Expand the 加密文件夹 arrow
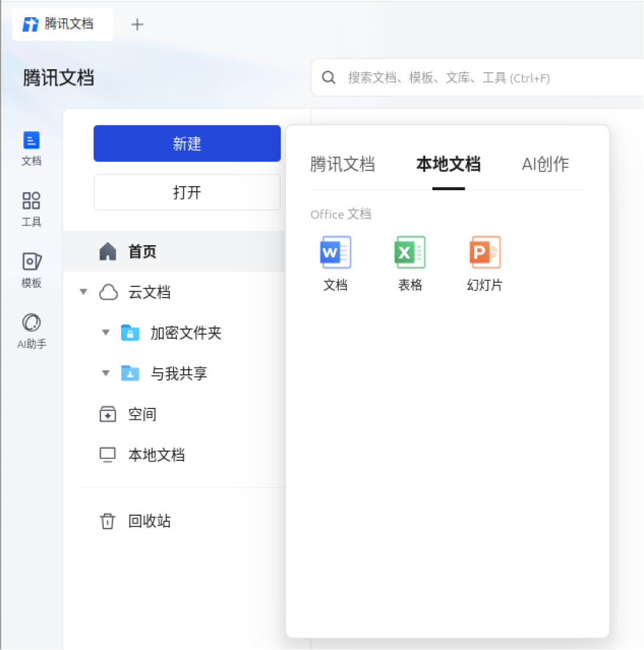644x650 pixels. click(106, 333)
